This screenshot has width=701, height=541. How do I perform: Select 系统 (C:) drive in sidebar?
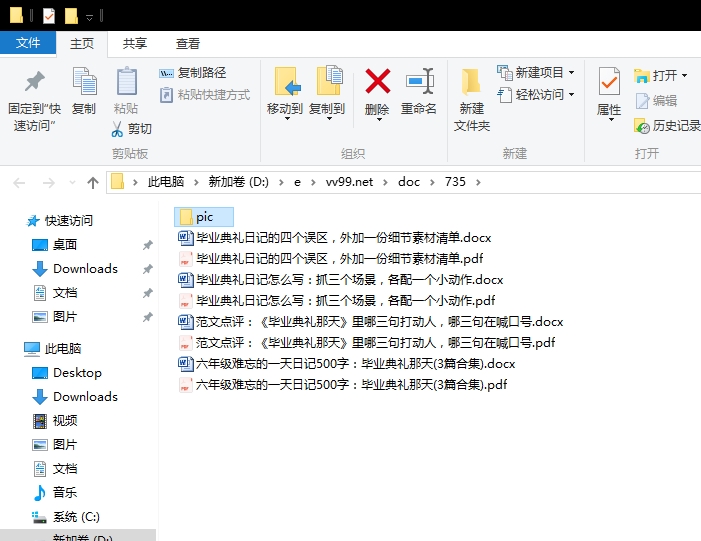click(x=66, y=517)
